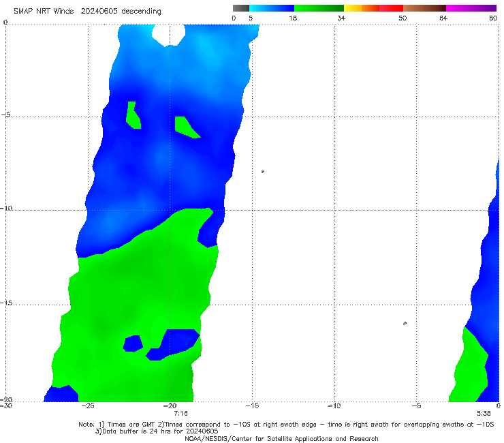
Task: Click the latitude axis label '-15'
Action: click(x=6, y=303)
